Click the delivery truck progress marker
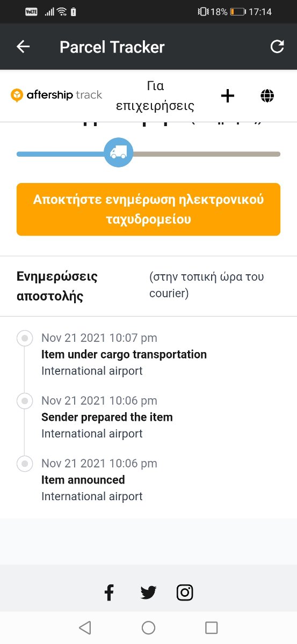Image resolution: width=297 pixels, height=644 pixels. pos(118,152)
